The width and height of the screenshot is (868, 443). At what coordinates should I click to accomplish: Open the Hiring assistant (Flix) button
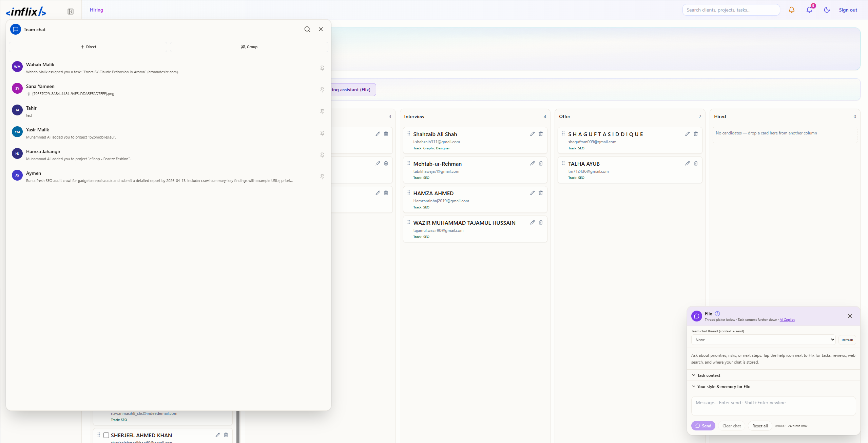[x=353, y=90]
